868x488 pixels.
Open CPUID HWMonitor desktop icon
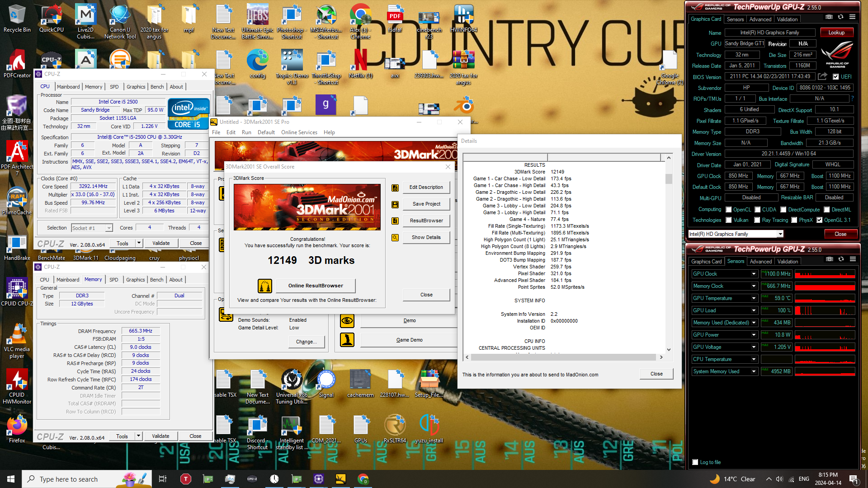point(17,386)
